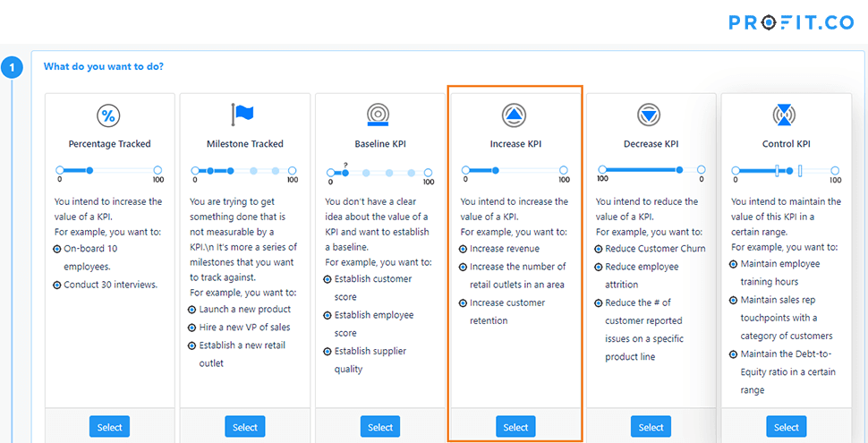Click the Decrease KPI slider
This screenshot has width=868, height=443.
click(x=651, y=170)
